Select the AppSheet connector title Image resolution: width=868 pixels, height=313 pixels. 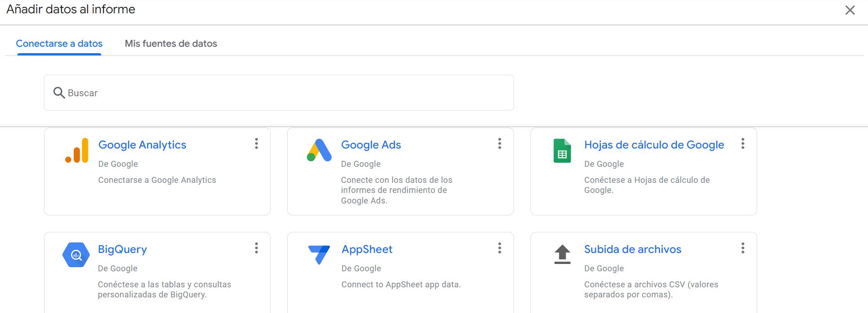click(367, 249)
